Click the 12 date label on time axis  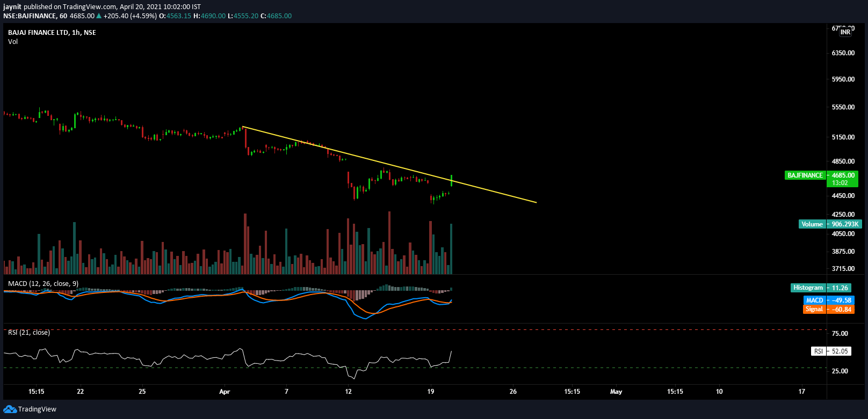click(x=349, y=392)
